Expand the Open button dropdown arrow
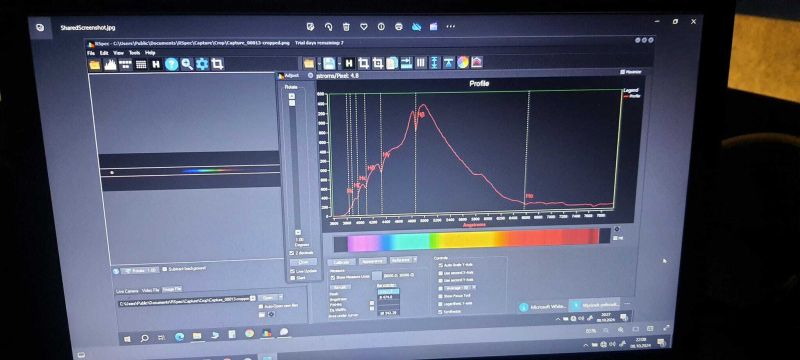 [280, 297]
